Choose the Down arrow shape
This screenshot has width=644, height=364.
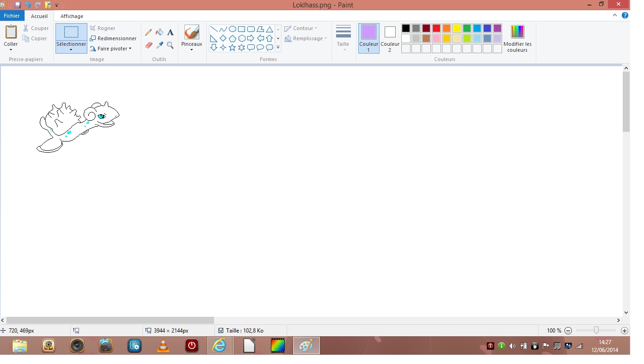(214, 47)
